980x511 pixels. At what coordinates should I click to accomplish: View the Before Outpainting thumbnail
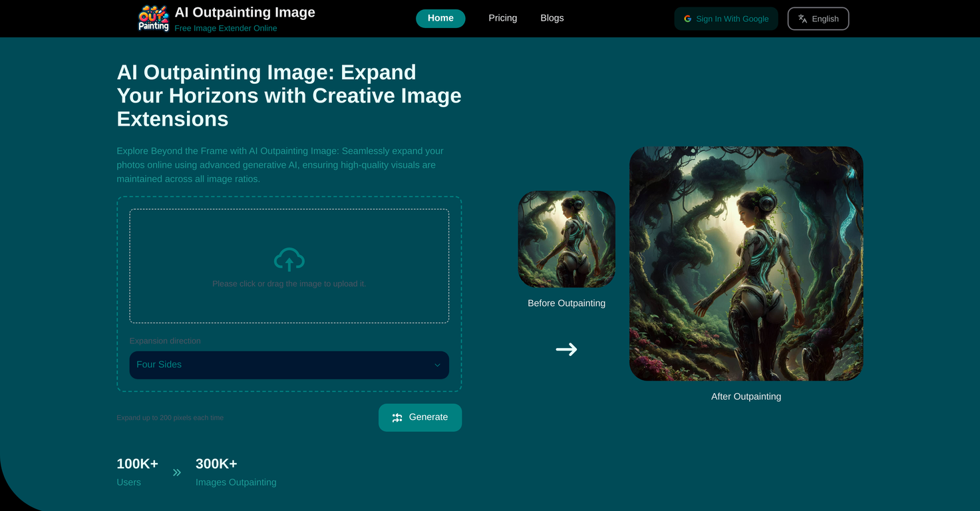pyautogui.click(x=566, y=239)
